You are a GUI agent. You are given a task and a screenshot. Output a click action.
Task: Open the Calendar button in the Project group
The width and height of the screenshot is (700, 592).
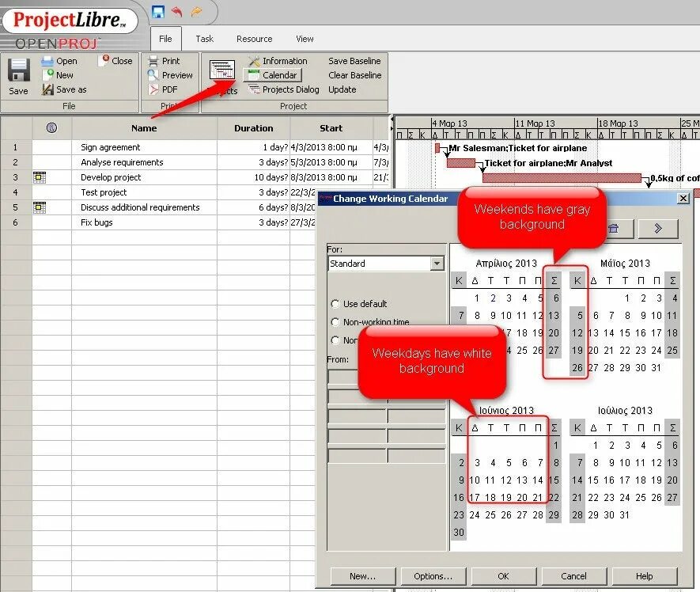[x=273, y=75]
